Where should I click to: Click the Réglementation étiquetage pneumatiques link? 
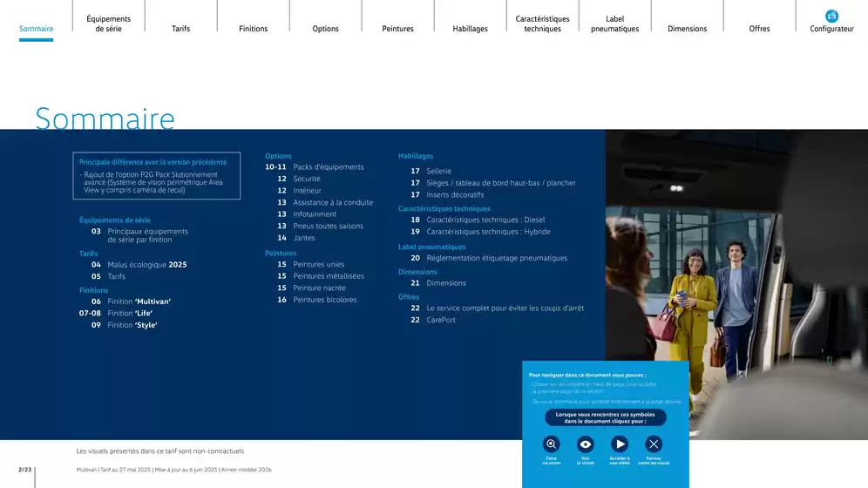click(496, 258)
